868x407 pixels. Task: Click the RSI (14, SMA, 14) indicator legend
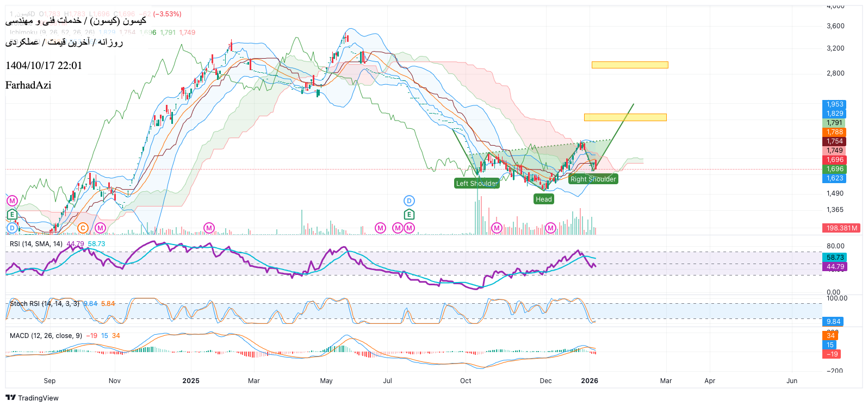tap(36, 244)
